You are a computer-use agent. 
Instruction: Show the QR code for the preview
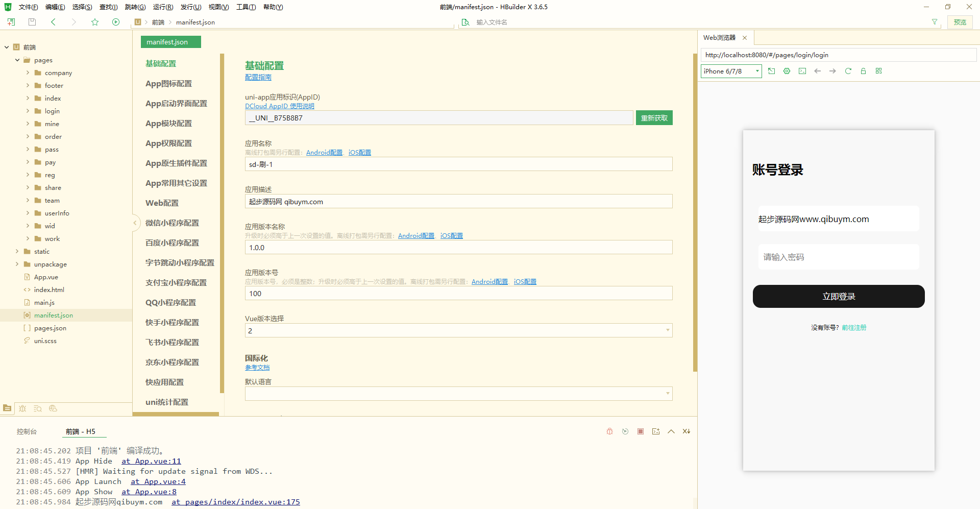click(878, 71)
